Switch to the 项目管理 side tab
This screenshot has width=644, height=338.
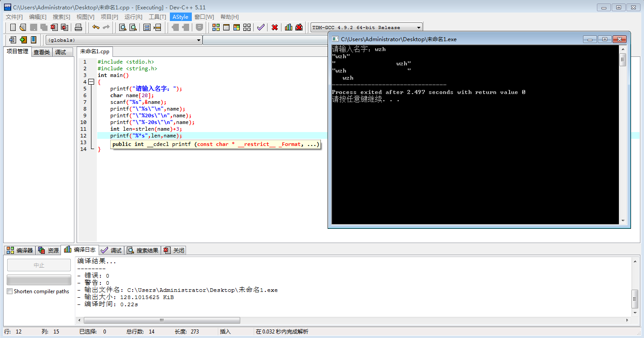[17, 51]
